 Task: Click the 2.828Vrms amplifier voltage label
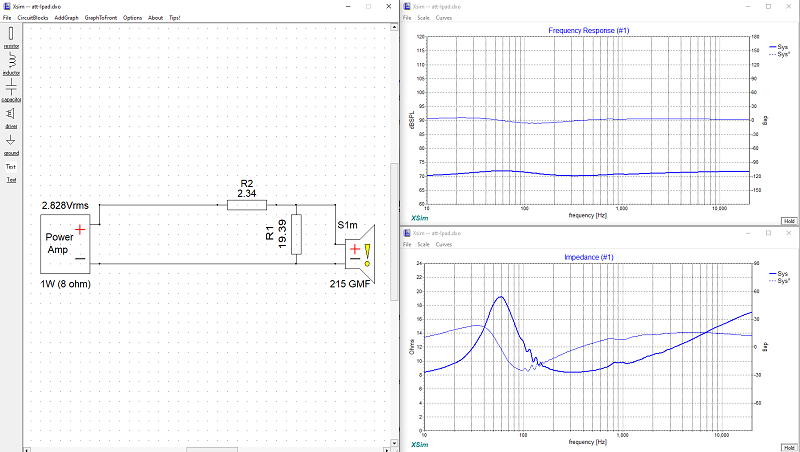pyautogui.click(x=65, y=206)
